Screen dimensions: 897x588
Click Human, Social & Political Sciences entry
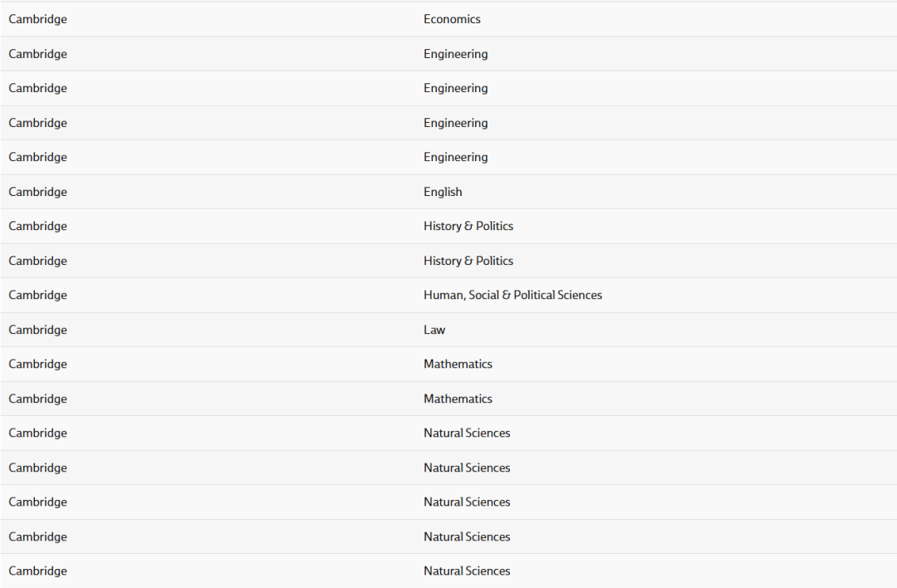(512, 295)
